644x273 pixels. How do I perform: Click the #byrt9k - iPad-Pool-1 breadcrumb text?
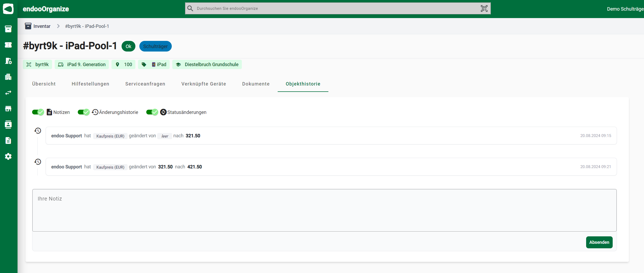(x=87, y=26)
